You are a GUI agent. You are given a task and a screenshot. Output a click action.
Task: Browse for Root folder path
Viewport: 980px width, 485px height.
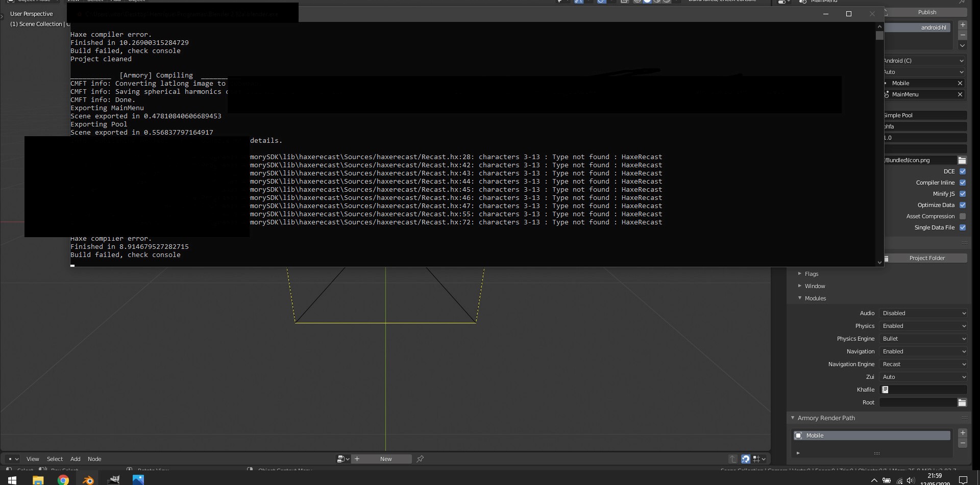[962, 402]
